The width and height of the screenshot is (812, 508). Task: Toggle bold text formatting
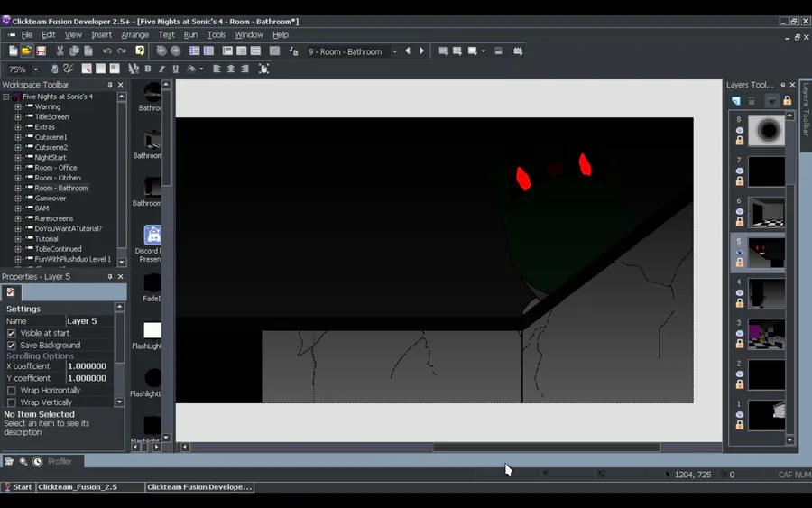(148, 69)
